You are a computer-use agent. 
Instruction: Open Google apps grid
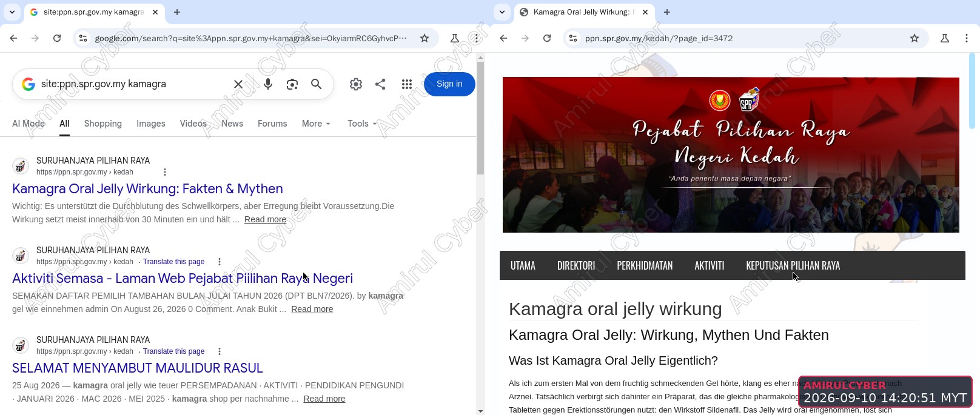tap(407, 84)
